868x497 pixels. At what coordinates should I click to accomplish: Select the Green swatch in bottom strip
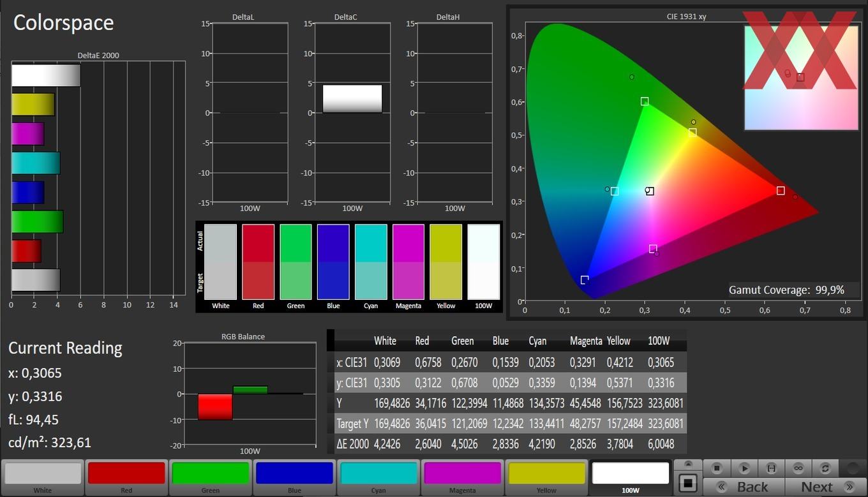coord(211,477)
